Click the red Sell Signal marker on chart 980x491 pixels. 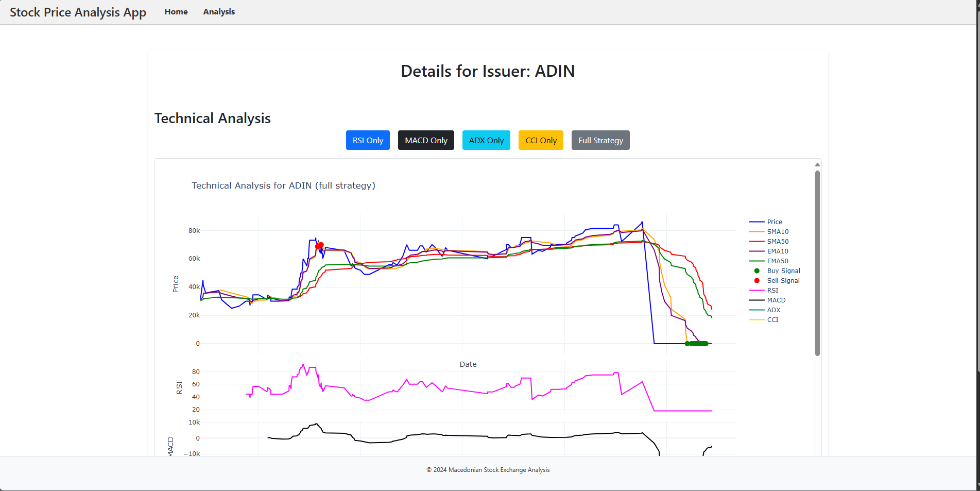(x=319, y=246)
